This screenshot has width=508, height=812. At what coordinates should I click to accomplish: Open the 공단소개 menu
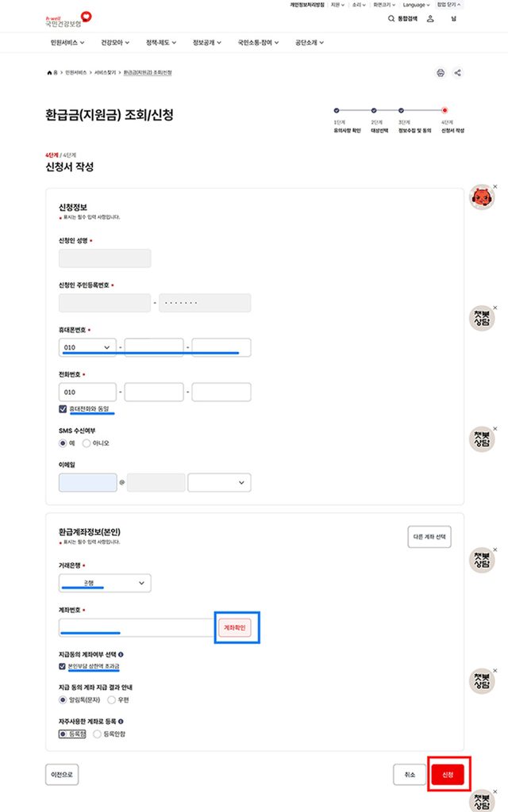[310, 43]
